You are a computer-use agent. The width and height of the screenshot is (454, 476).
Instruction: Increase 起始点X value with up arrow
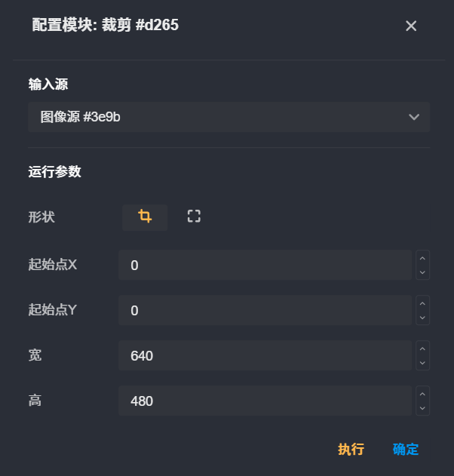click(x=423, y=258)
